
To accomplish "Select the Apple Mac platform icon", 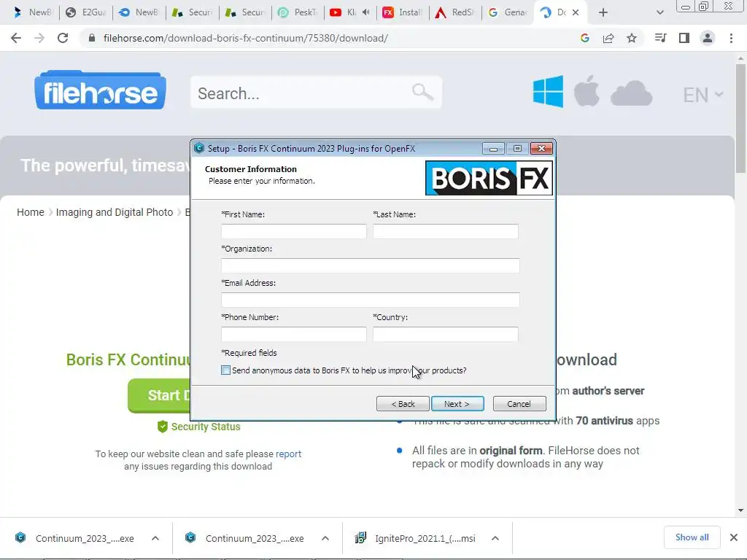I will coord(587,90).
